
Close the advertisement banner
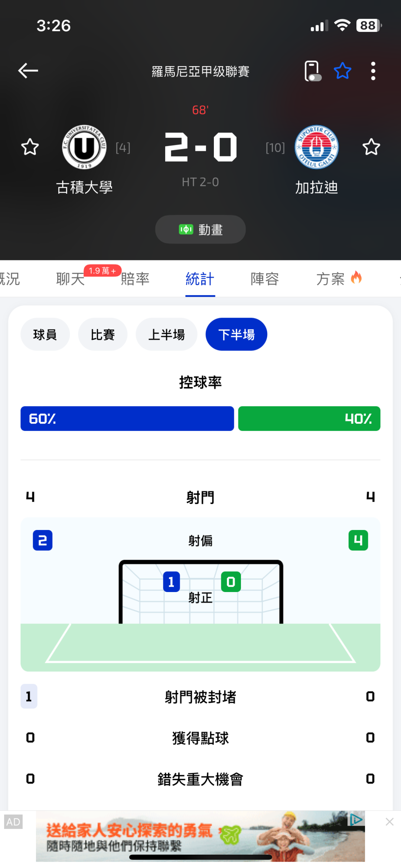pyautogui.click(x=389, y=822)
